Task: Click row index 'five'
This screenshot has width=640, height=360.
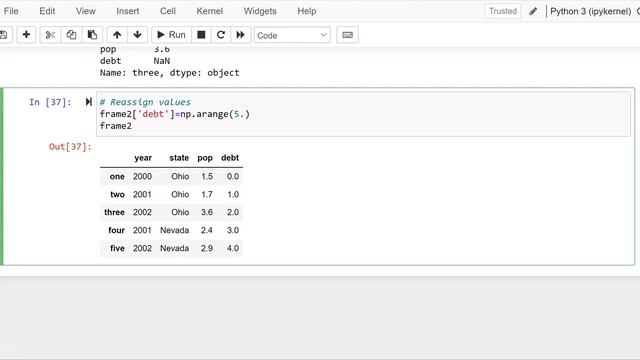Action: [117, 248]
